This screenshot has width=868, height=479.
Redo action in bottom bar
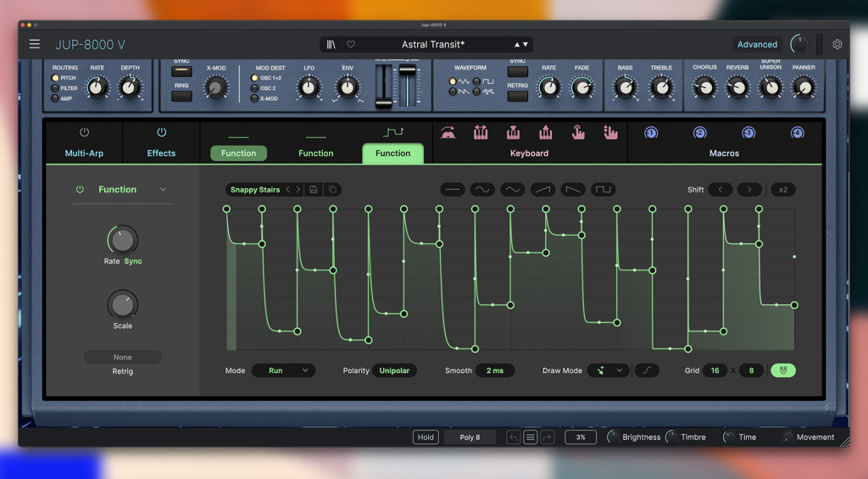tap(547, 437)
